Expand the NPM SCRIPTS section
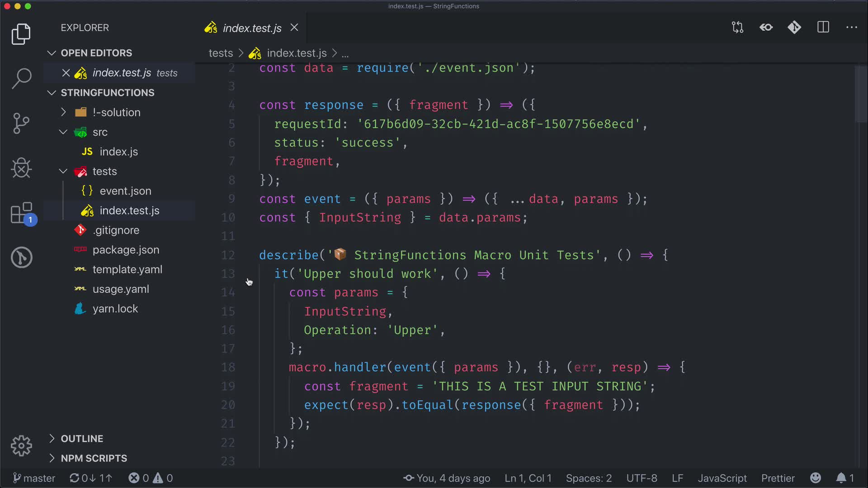Viewport: 868px width, 488px height. 94,458
